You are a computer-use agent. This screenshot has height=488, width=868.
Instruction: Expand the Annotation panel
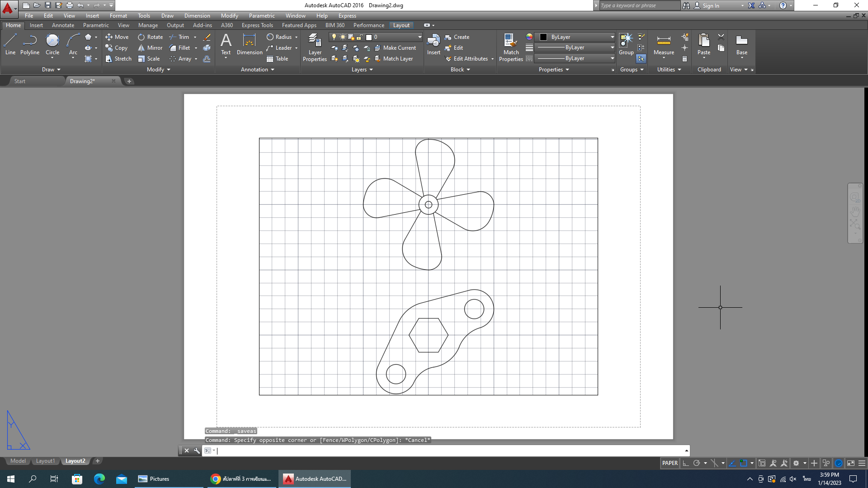[258, 70]
